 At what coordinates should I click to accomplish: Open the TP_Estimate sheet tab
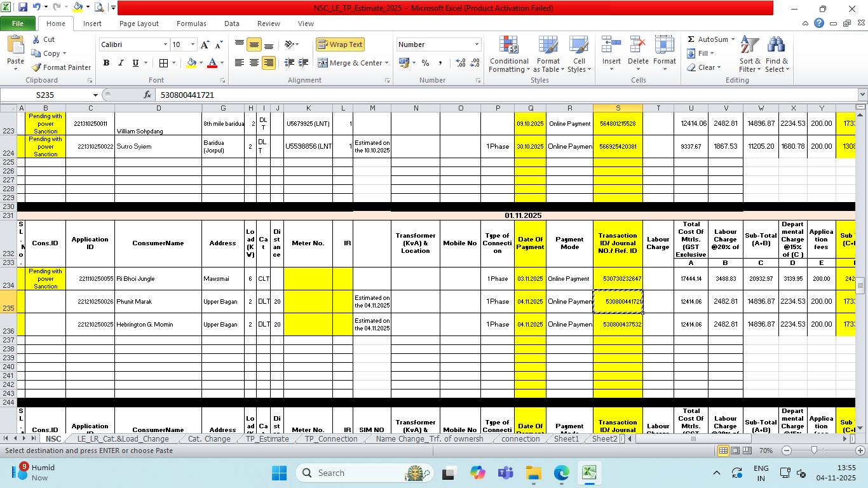[x=267, y=438]
